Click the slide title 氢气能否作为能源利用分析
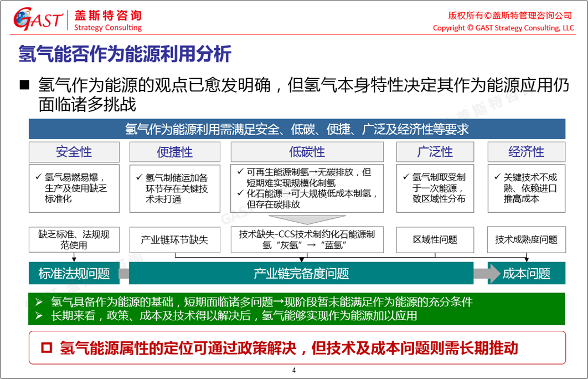 [x=125, y=54]
